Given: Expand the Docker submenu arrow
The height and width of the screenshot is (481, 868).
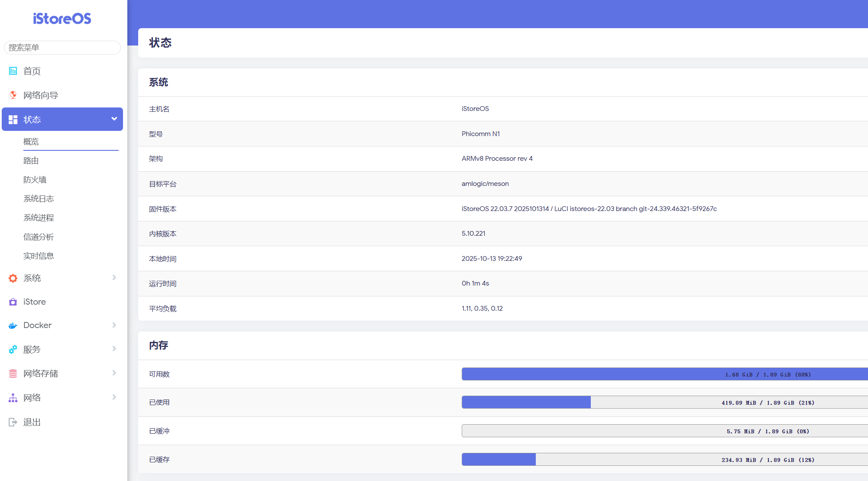Looking at the screenshot, I should [114, 325].
